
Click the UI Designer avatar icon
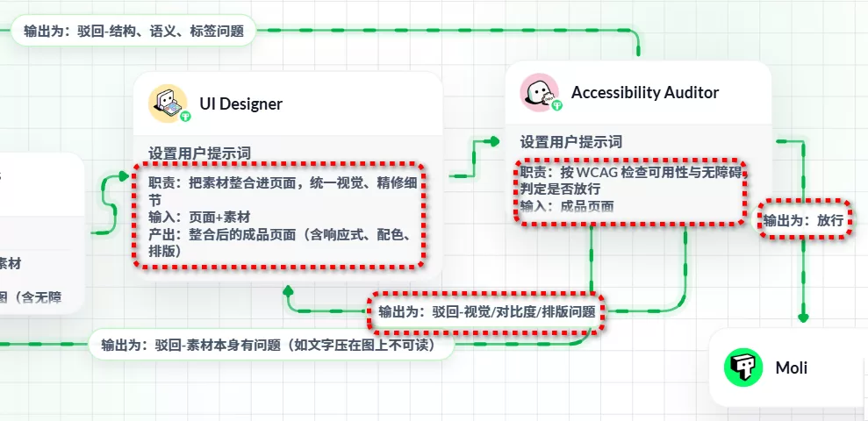click(x=168, y=103)
